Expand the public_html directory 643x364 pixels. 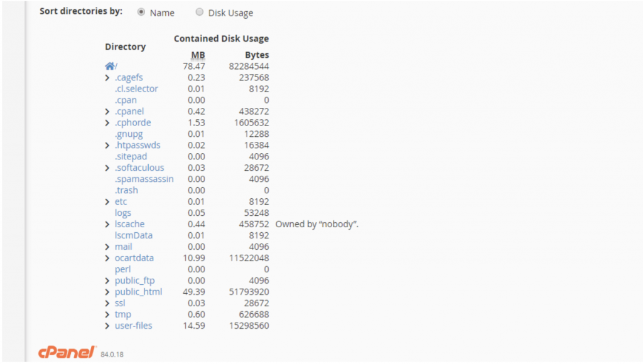107,292
